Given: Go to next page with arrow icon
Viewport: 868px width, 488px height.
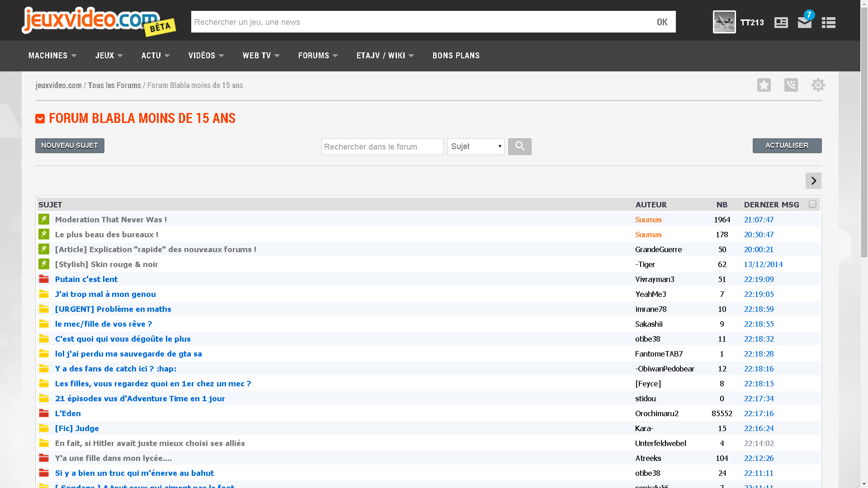Looking at the screenshot, I should coord(813,181).
